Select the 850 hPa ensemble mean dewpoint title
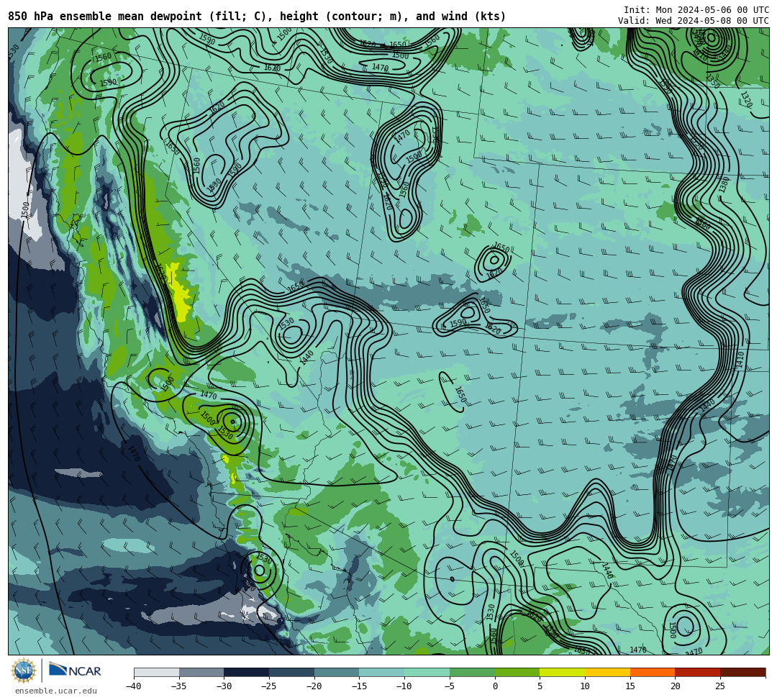This screenshot has height=700, width=777. 257,17
